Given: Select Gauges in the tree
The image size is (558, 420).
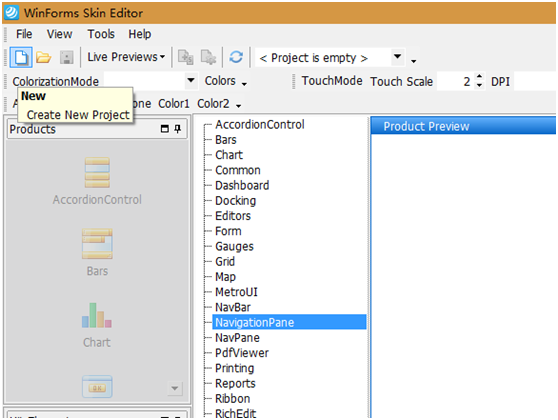Looking at the screenshot, I should pyautogui.click(x=234, y=247).
